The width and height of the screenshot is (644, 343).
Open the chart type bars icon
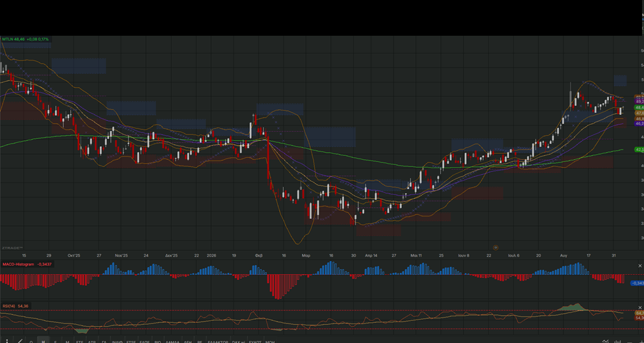[x=617, y=341]
